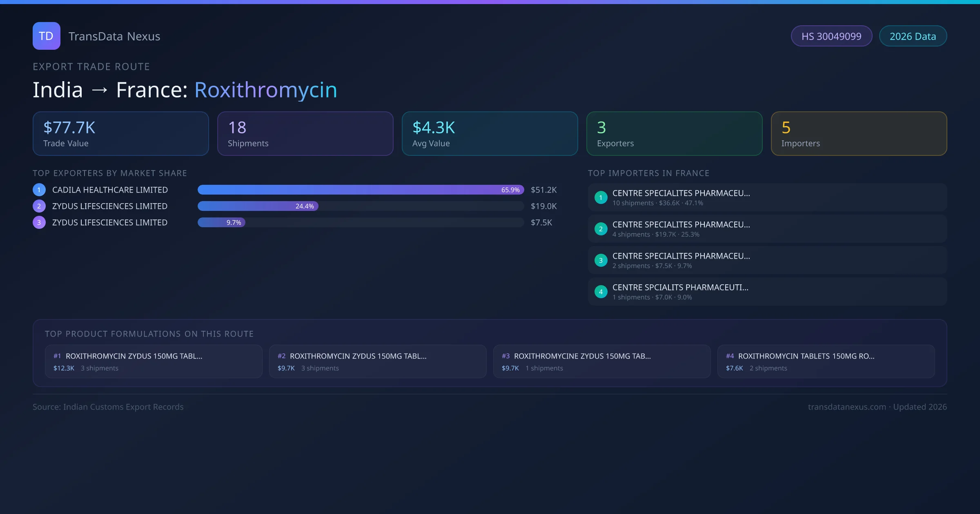The height and width of the screenshot is (514, 980).
Task: Select exporter rank badge 1 for Cadila Healthcare
Action: click(39, 190)
